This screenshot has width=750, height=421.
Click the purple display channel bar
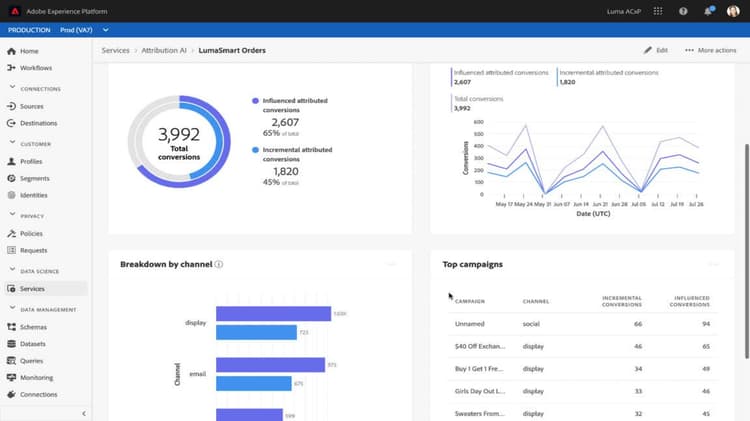click(273, 314)
